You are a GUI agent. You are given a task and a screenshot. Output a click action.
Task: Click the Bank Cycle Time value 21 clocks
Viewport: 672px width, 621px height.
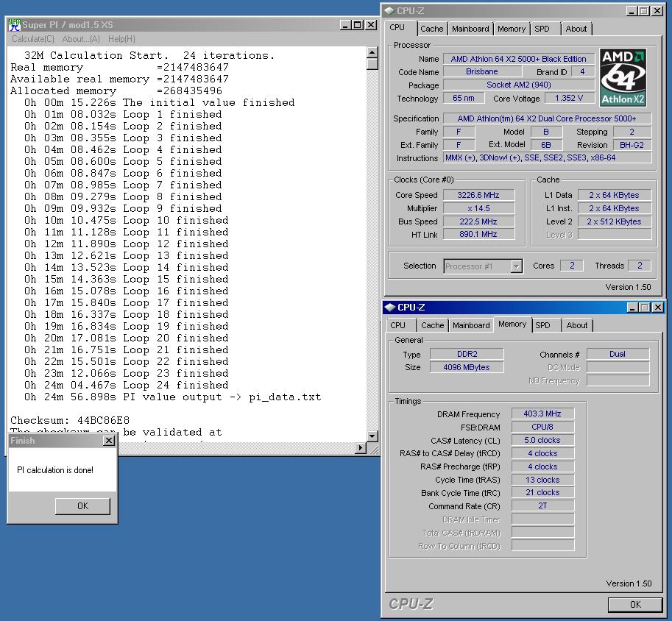542,492
